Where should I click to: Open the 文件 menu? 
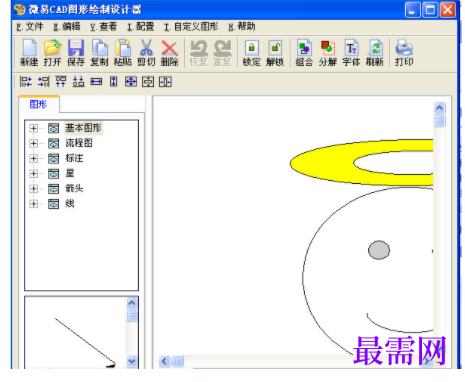coord(30,27)
